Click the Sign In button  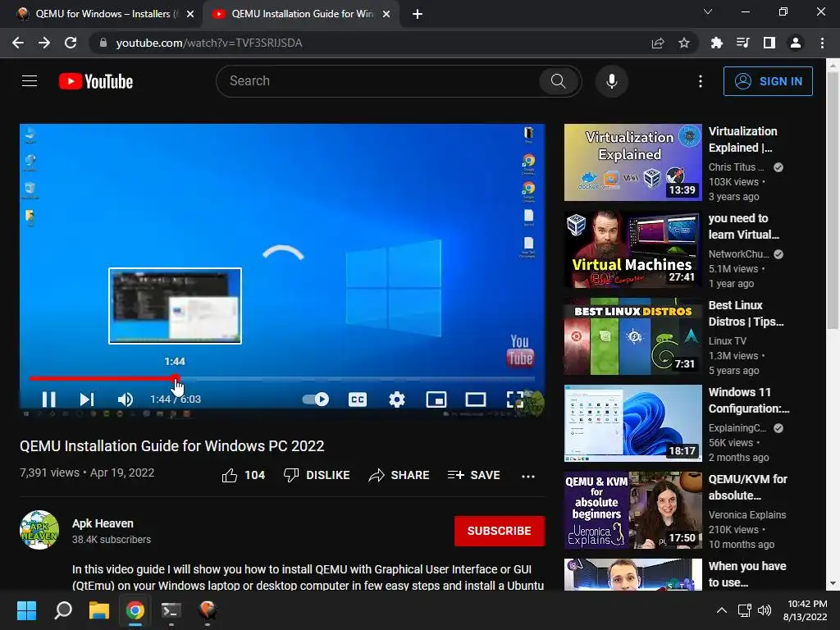[768, 81]
